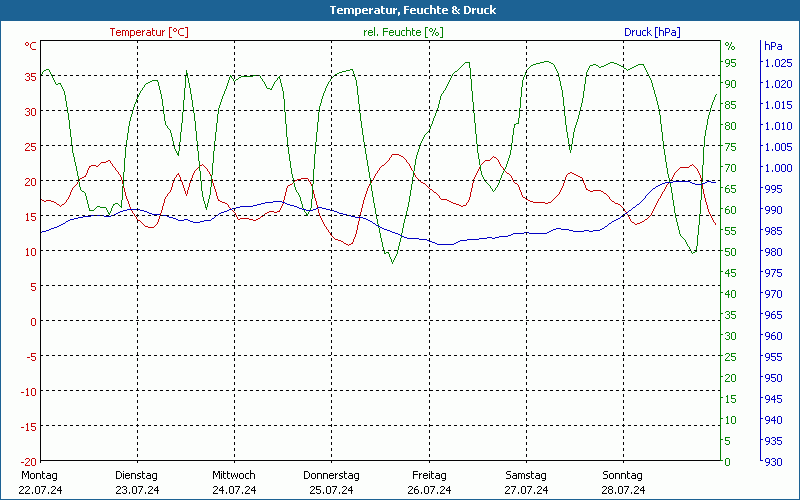Click the 'Dienstag' day label
This screenshot has width=800, height=500.
click(x=136, y=475)
